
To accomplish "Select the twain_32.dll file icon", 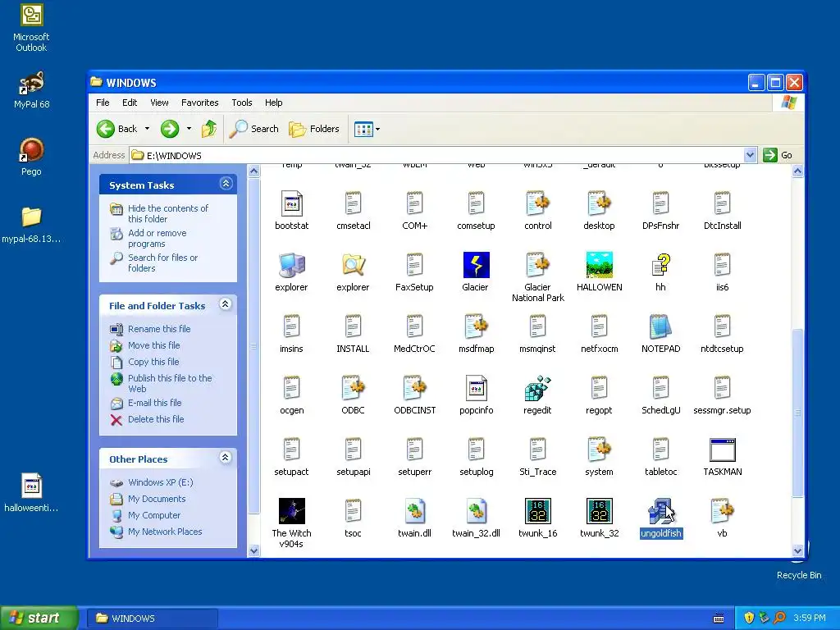I will point(477,511).
